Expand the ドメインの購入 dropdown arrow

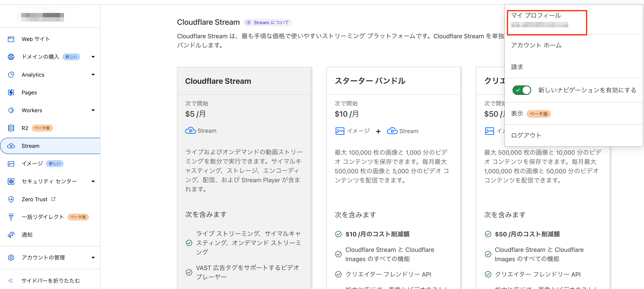tap(93, 57)
